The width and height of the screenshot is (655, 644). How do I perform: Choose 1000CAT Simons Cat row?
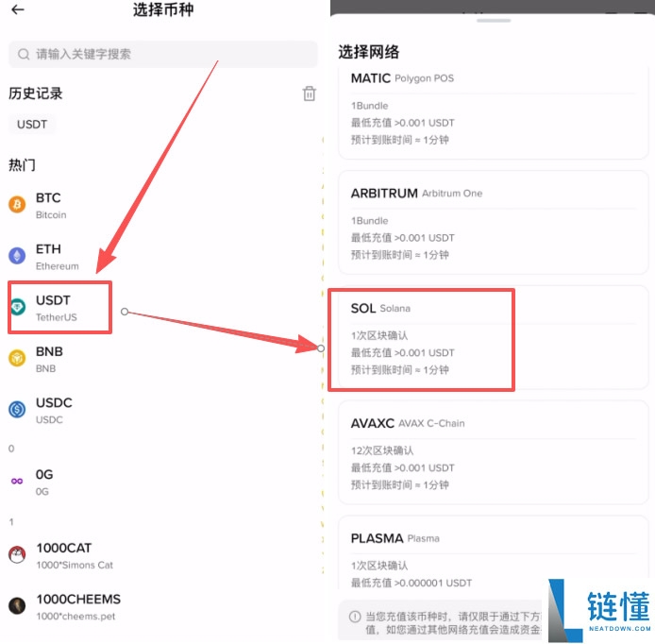[x=163, y=555]
